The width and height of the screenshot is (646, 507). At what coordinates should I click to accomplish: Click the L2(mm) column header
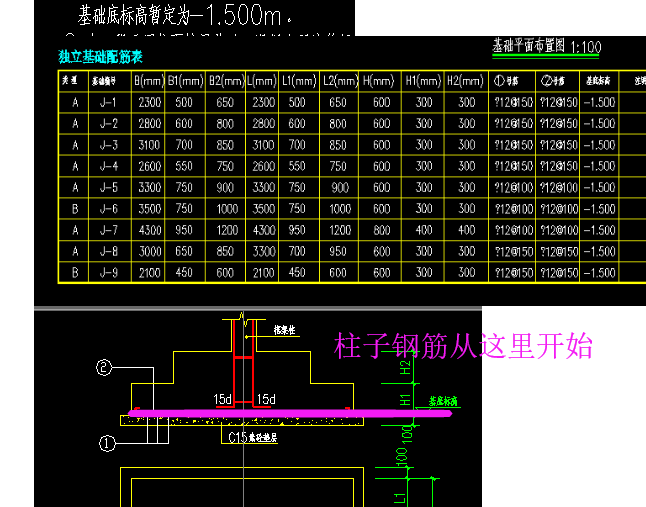point(339,81)
